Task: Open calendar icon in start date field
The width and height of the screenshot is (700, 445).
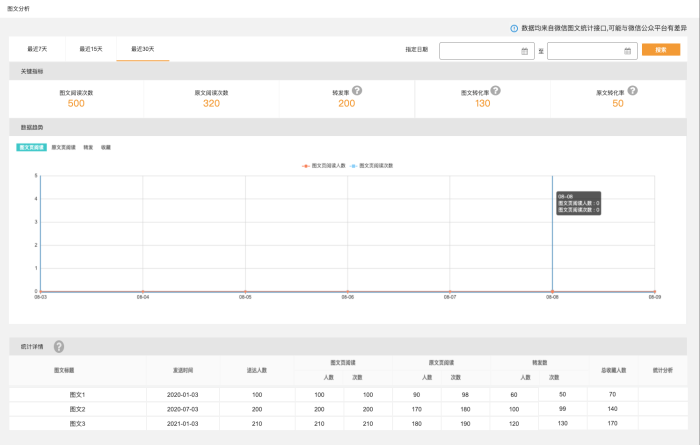Action: 524,50
